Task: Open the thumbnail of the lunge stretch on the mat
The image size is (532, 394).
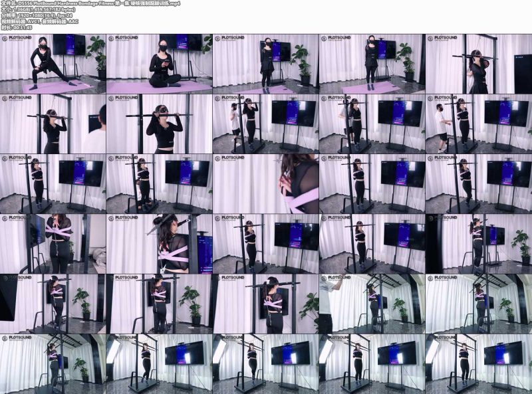Action: tap(53, 64)
